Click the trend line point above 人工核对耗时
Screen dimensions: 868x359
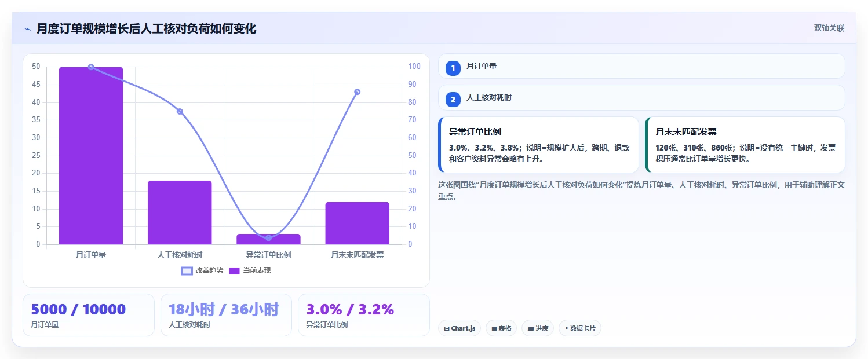pyautogui.click(x=180, y=112)
